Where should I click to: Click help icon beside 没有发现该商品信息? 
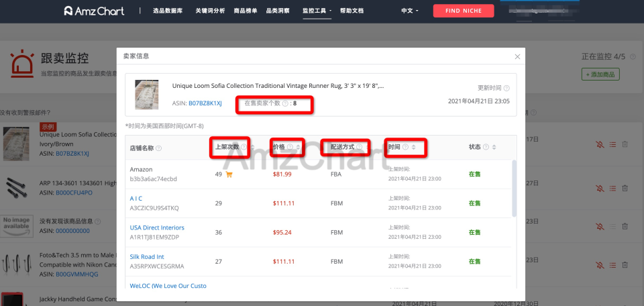click(98, 221)
